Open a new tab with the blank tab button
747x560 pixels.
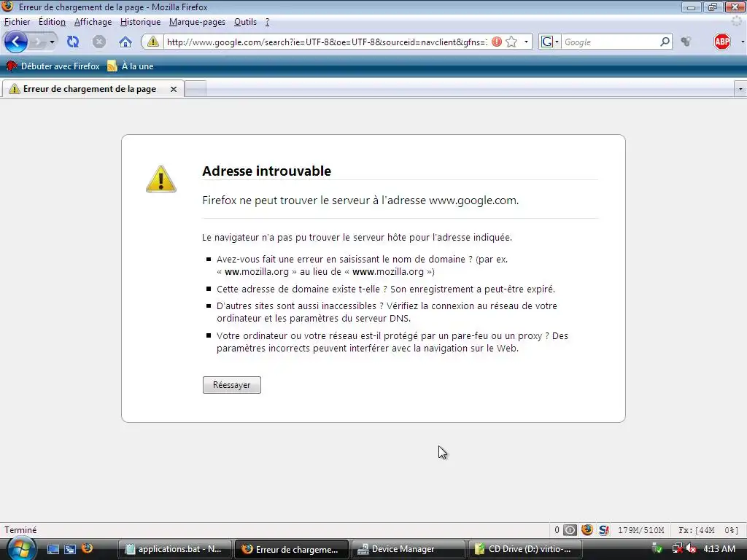[196, 89]
